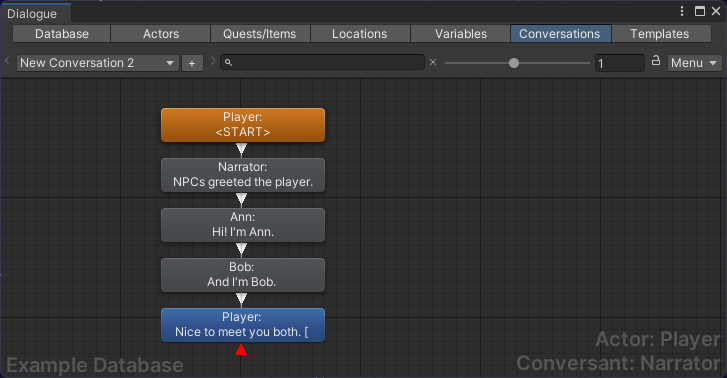The width and height of the screenshot is (727, 378).
Task: Go to next conversation arrow
Action: click(x=213, y=61)
